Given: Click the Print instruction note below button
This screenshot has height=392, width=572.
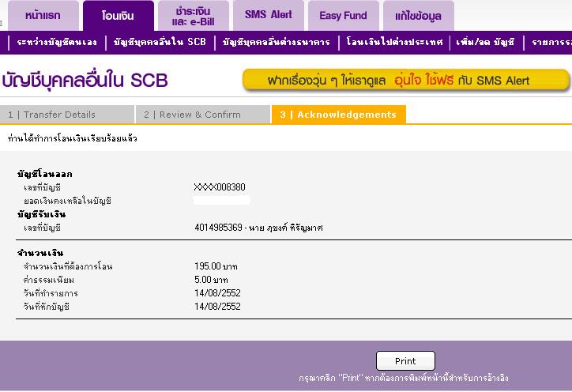Looking at the screenshot, I should click(404, 378).
